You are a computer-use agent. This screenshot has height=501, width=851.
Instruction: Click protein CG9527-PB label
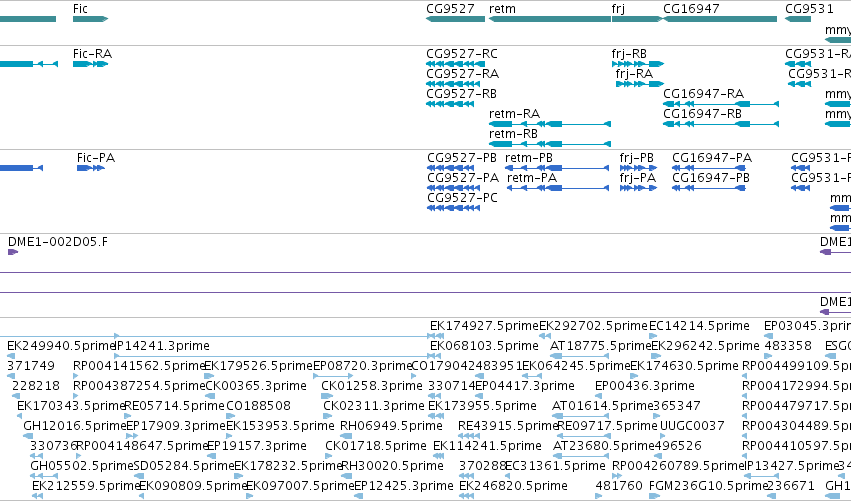(462, 158)
